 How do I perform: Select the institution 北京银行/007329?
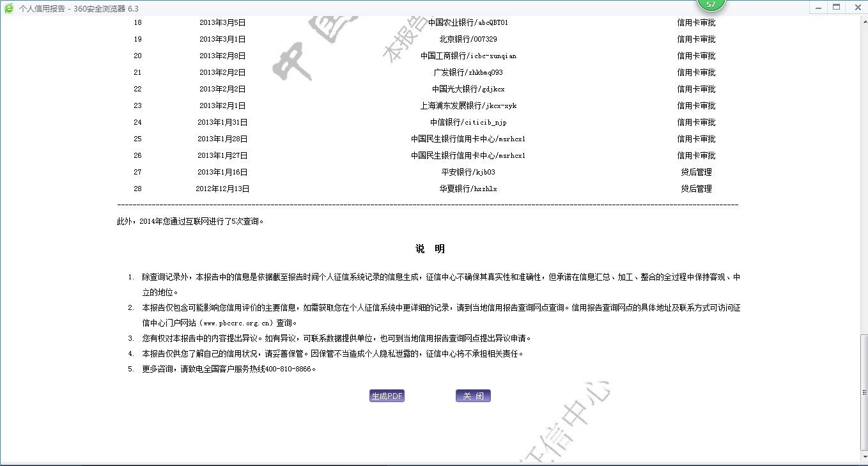click(469, 39)
